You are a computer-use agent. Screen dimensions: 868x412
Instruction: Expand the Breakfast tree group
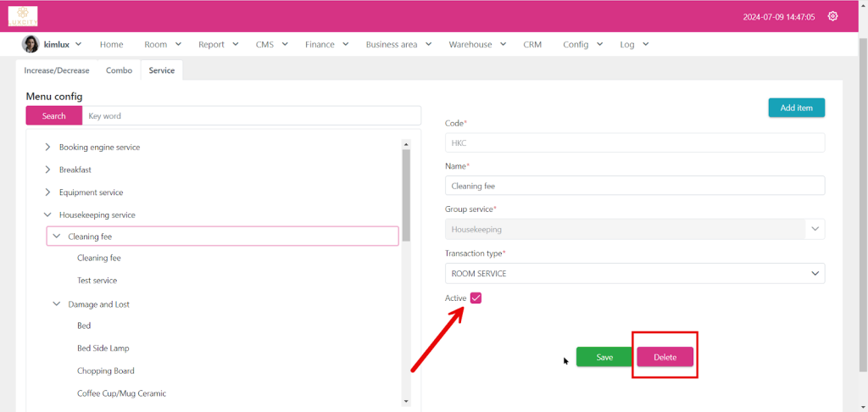click(x=47, y=170)
